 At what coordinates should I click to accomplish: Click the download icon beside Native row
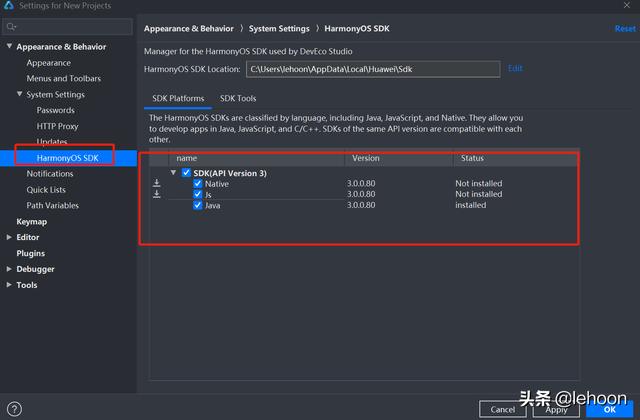tap(156, 183)
